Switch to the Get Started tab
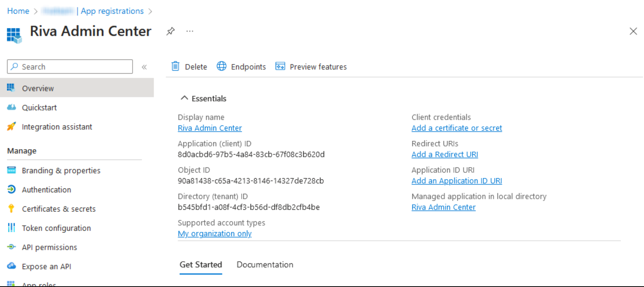Screen dimensions: 644x287 pyautogui.click(x=201, y=265)
